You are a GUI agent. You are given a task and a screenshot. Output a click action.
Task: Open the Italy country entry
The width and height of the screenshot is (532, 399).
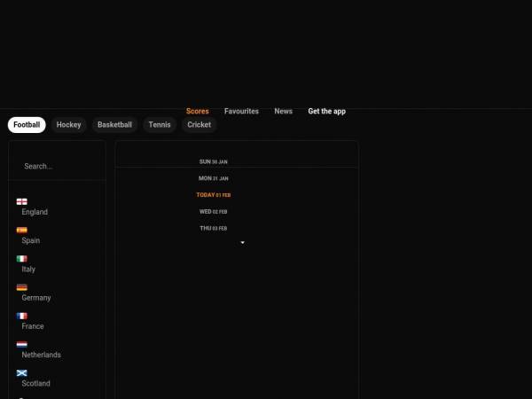click(28, 269)
